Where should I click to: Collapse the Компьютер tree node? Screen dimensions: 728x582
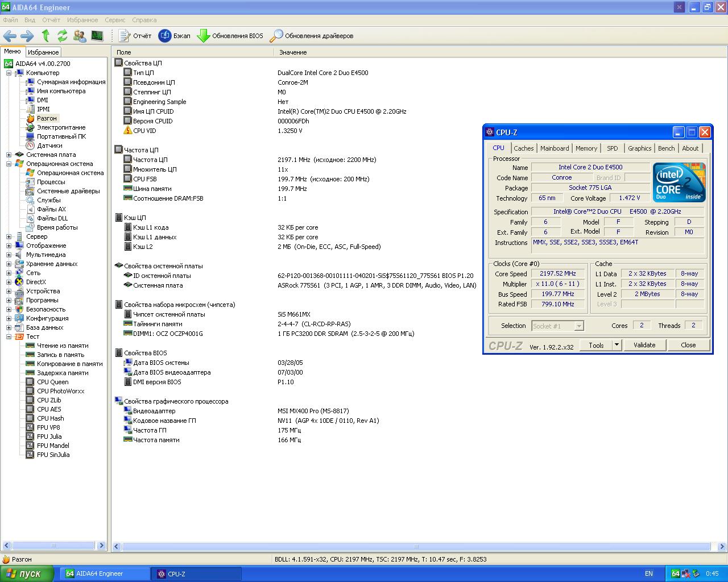coord(9,73)
